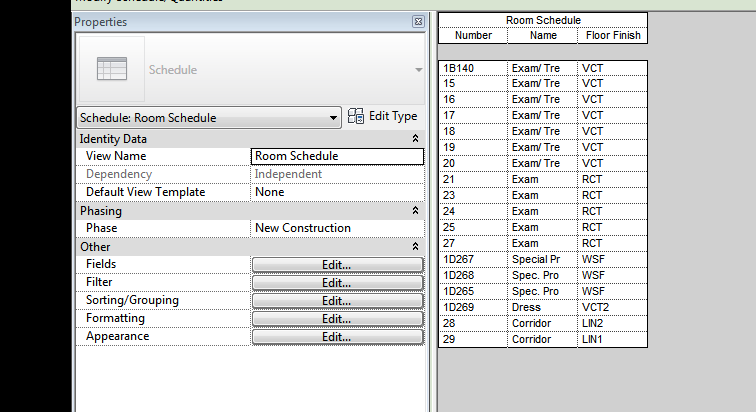Screen dimensions: 756x412
Task: Click Corridor name in row 28
Action: click(x=542, y=323)
